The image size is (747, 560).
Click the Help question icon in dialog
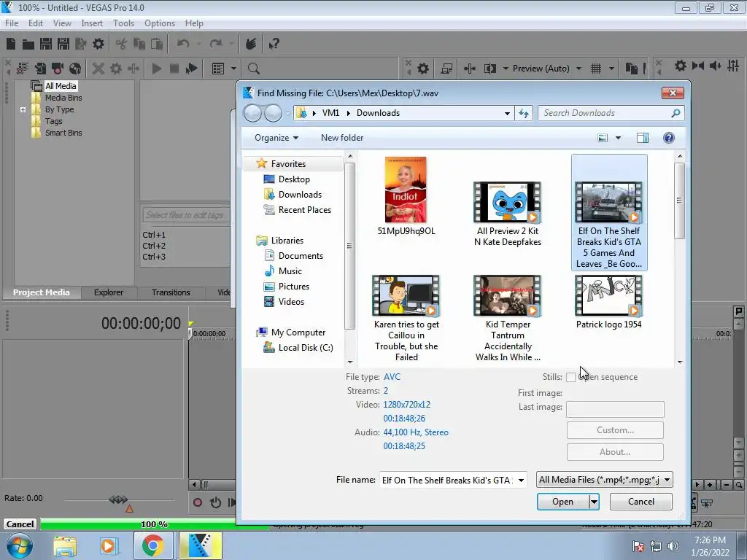click(668, 138)
